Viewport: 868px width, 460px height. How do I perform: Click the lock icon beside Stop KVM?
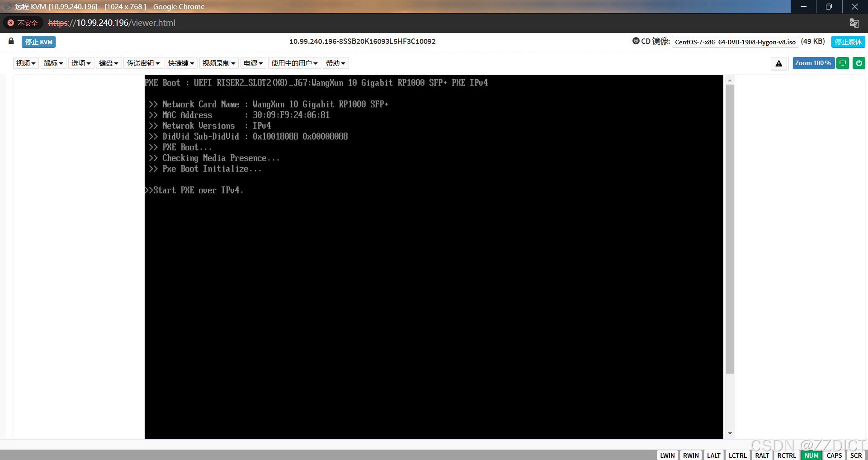point(11,41)
